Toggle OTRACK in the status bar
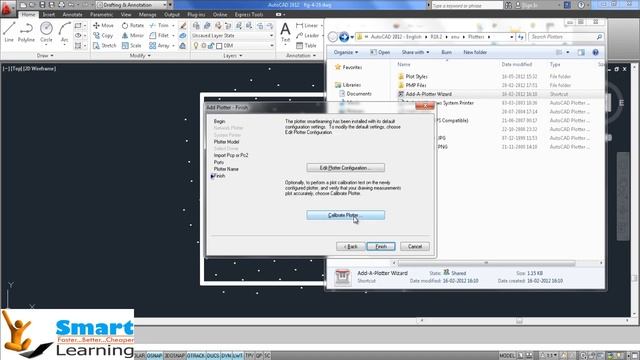This screenshot has height=360, width=640. coord(196,356)
